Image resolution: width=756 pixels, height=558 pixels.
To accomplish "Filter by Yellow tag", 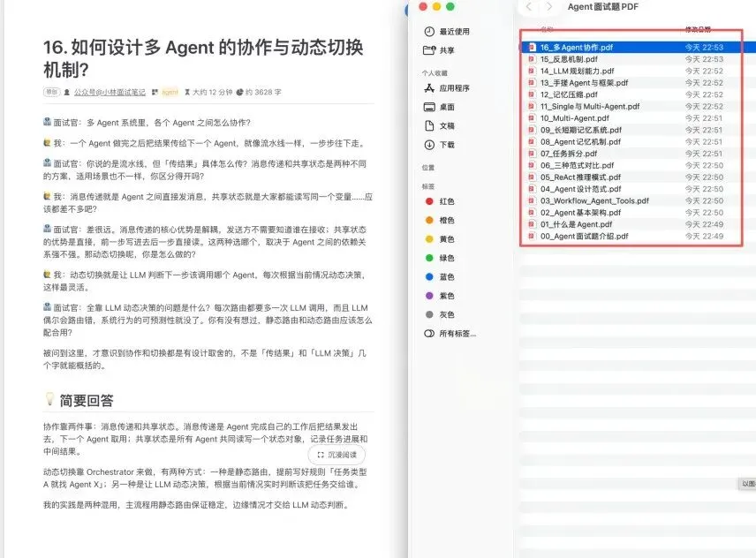I will pos(440,239).
